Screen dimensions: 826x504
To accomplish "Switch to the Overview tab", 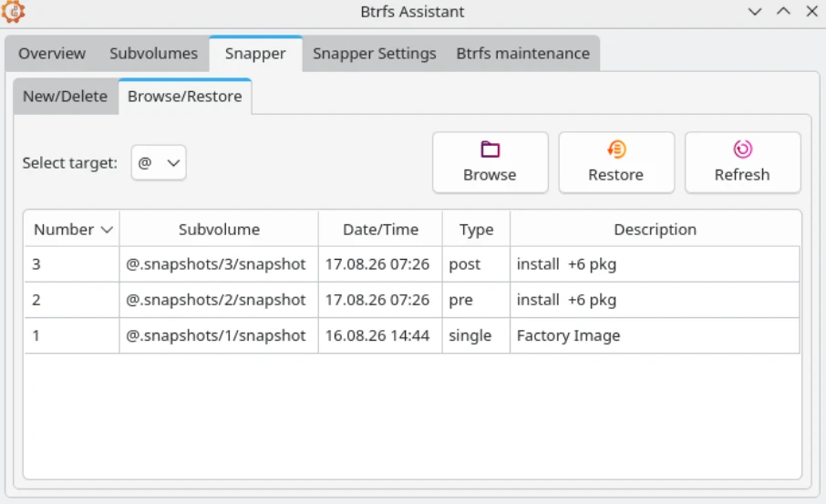I will tap(52, 53).
